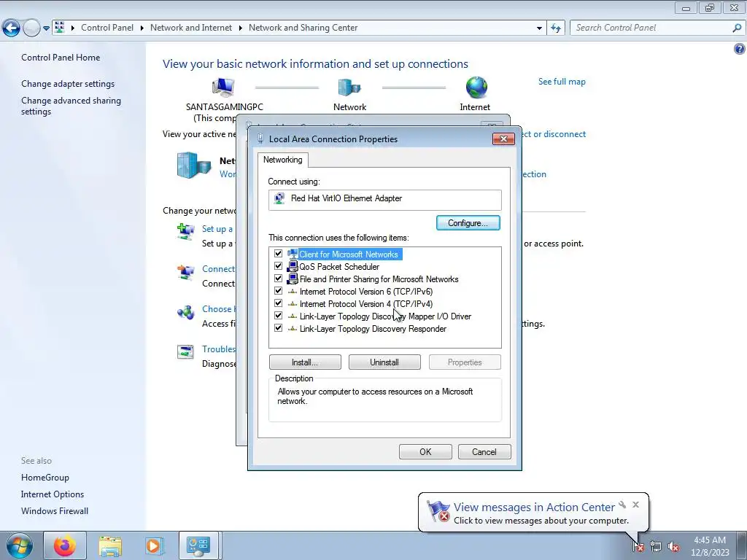Open Windows Media Player from taskbar
The height and width of the screenshot is (560, 747).
click(x=154, y=546)
